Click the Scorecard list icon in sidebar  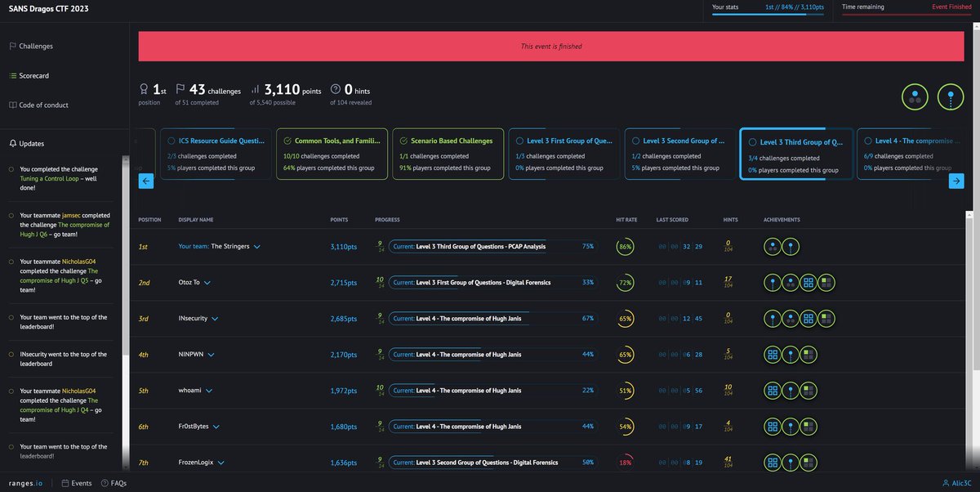pyautogui.click(x=12, y=76)
